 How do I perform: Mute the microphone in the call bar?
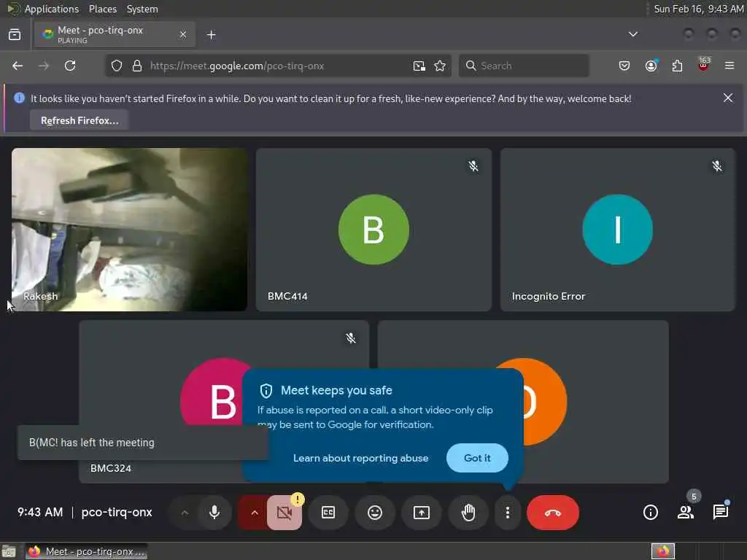tap(214, 513)
